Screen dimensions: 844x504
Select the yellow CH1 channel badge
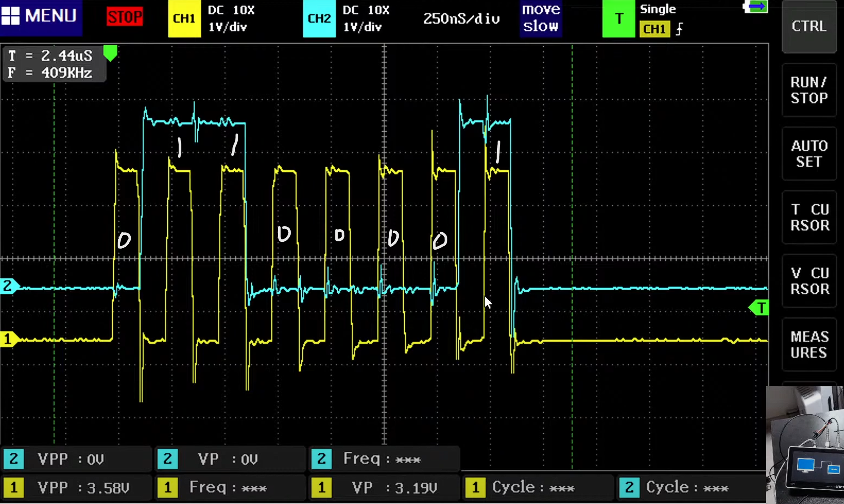[x=184, y=18]
